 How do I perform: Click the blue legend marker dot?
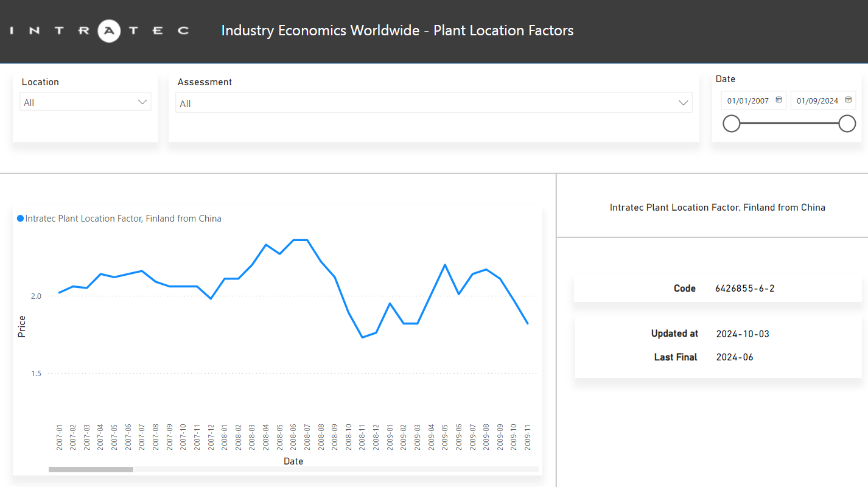click(x=20, y=219)
